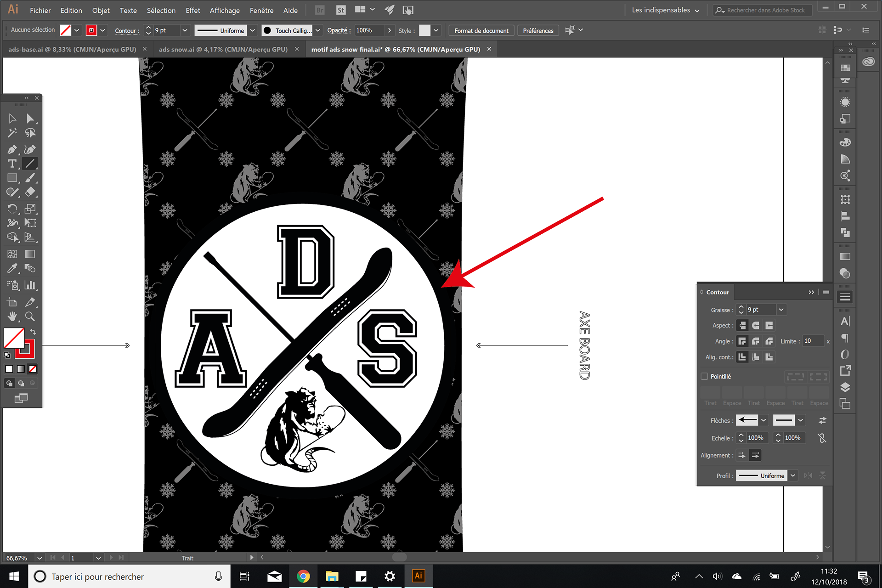Choose round join Angle option
Viewport: 882px width, 588px height.
coord(756,341)
